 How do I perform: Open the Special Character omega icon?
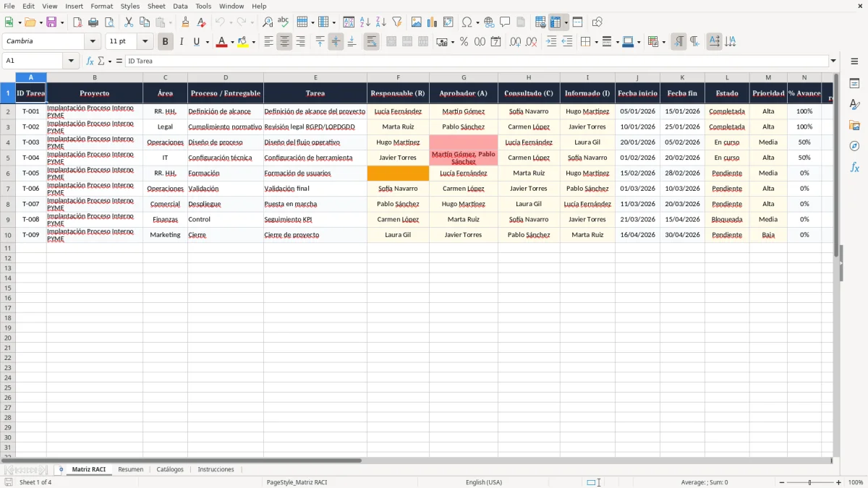tap(467, 22)
